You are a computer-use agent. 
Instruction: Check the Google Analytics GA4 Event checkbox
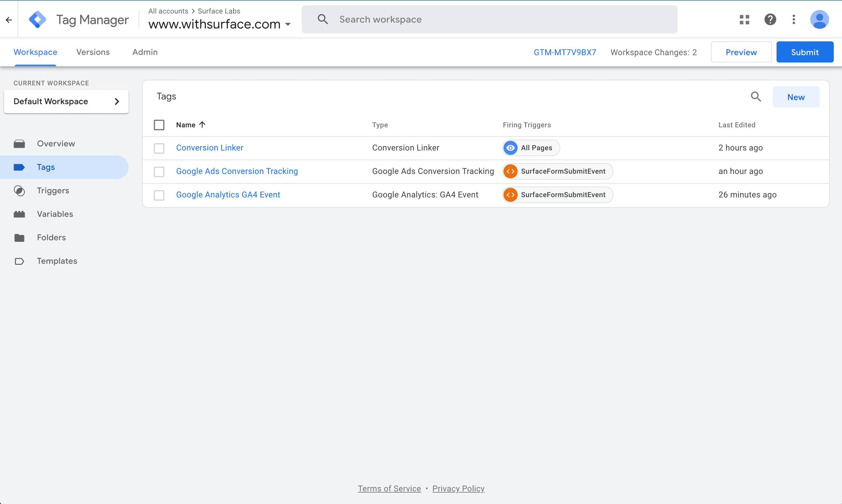click(x=159, y=195)
